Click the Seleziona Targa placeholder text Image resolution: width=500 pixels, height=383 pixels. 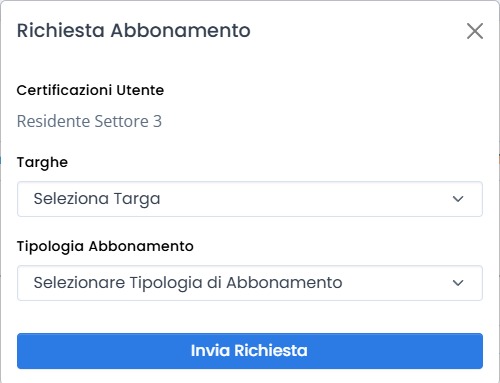pyautogui.click(x=97, y=199)
